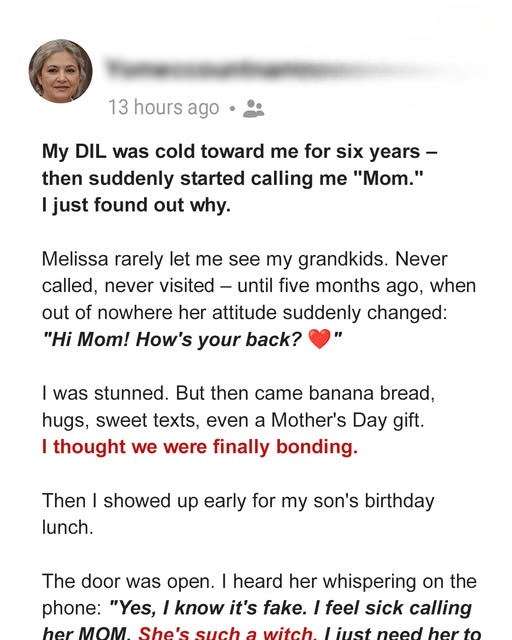512x640 pixels.
Task: Click "The door was open." sentence
Action: [128, 582]
